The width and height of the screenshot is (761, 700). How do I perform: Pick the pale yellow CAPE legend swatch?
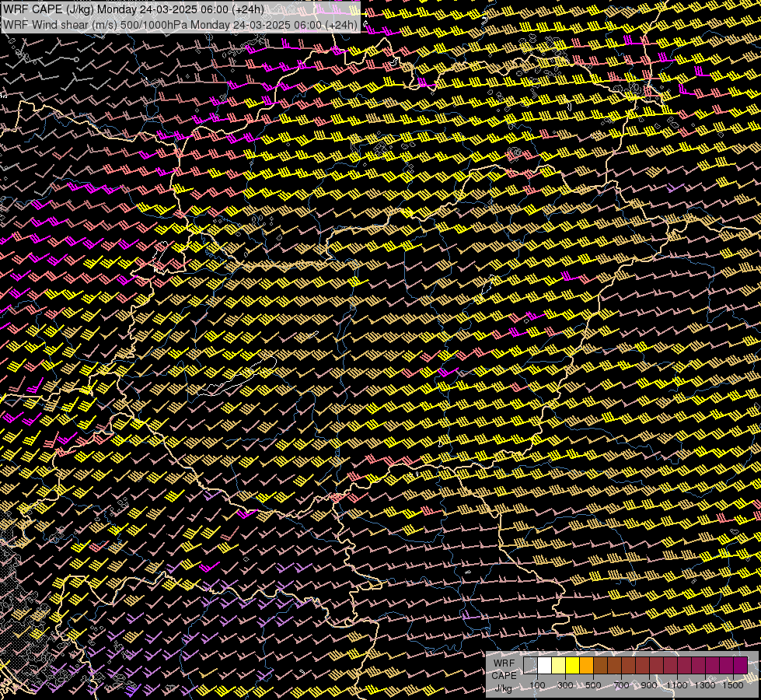click(559, 665)
